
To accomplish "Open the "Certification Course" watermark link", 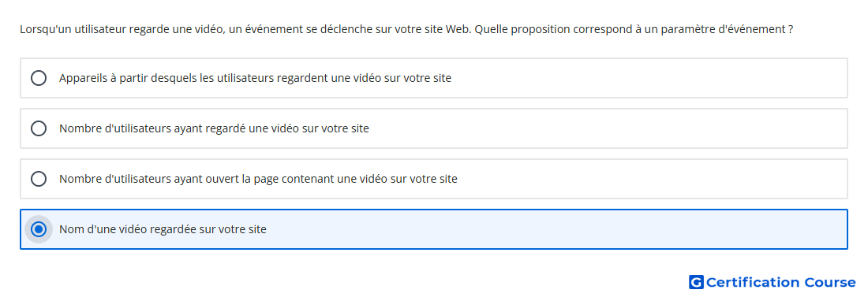I will pos(773,282).
